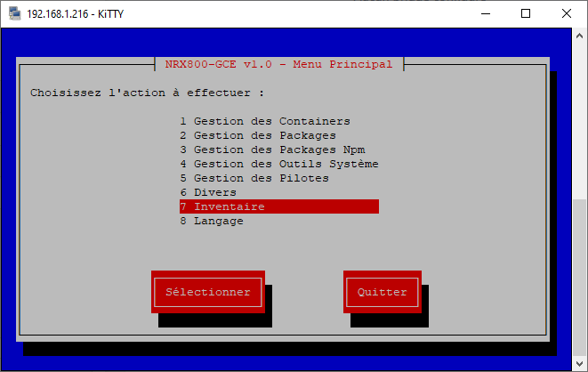Image resolution: width=588 pixels, height=372 pixels.
Task: Click 'Choisissez l'action à effectuer' prompt text
Action: click(147, 93)
